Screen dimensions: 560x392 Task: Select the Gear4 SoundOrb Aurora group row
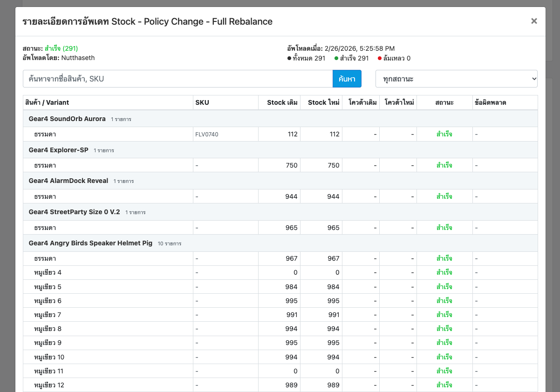click(280, 119)
